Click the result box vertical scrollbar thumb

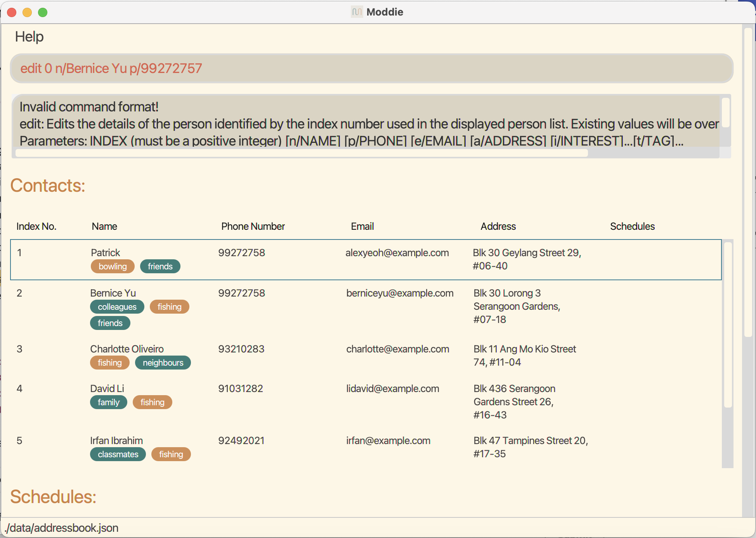pos(725,113)
